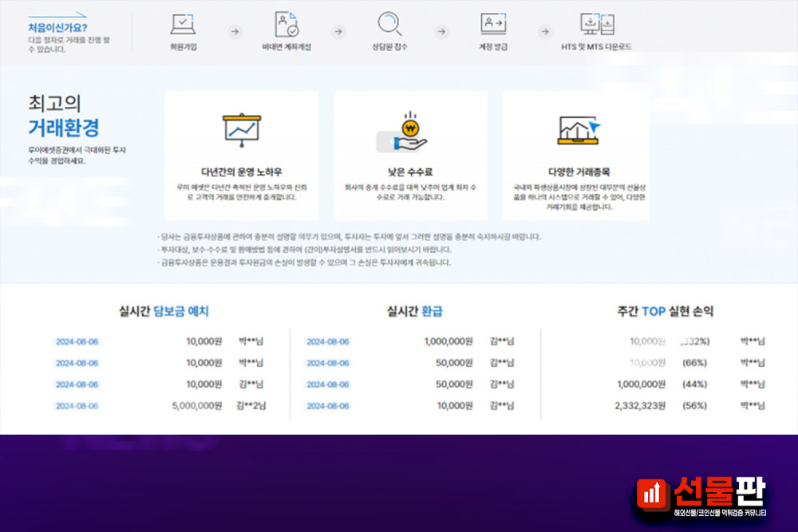Click the 실시간 담보금 예치 heading
Viewport: 798px width, 532px height.
click(x=164, y=312)
